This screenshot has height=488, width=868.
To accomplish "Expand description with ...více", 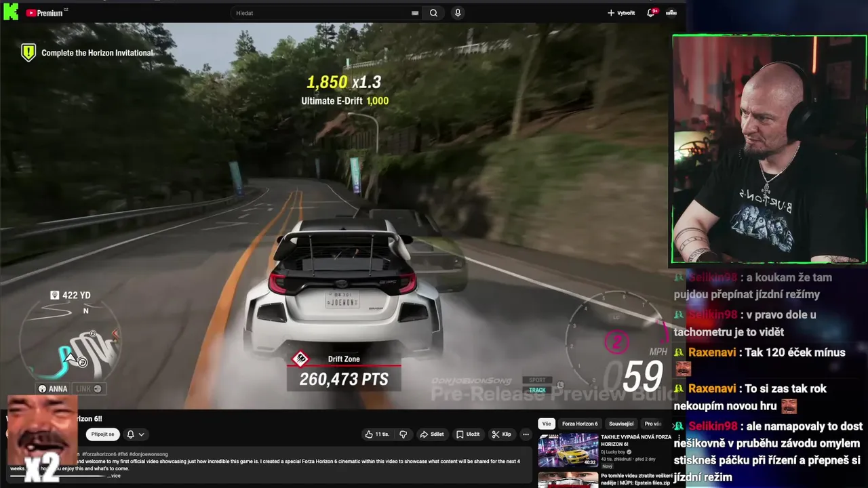I will click(x=113, y=476).
